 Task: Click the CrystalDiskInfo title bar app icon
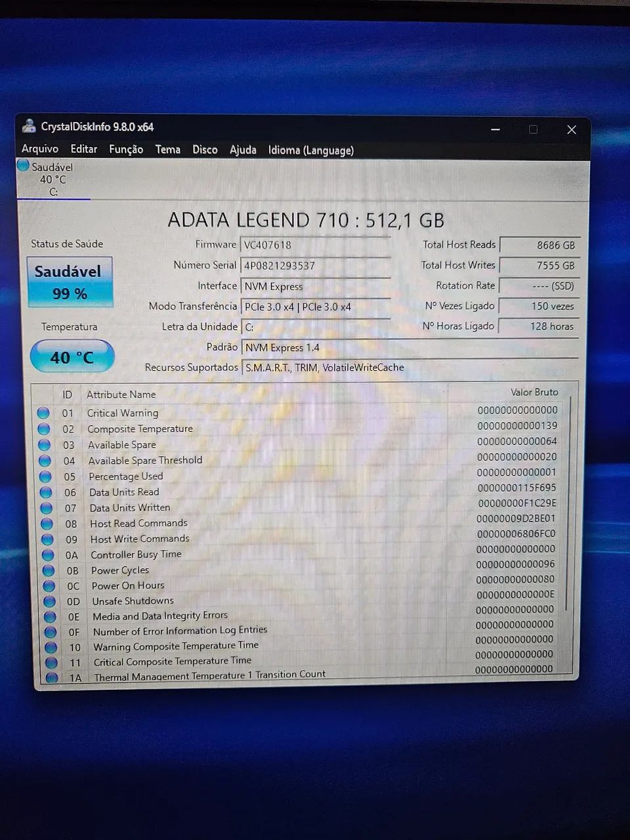(x=28, y=126)
